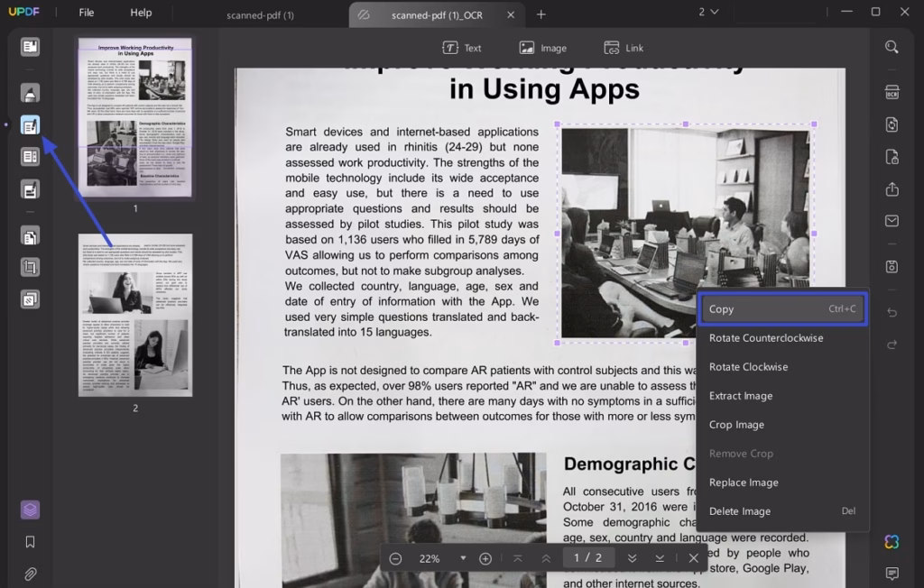The width and height of the screenshot is (924, 588).
Task: Click the Text button in edit toolbar
Action: pos(461,48)
